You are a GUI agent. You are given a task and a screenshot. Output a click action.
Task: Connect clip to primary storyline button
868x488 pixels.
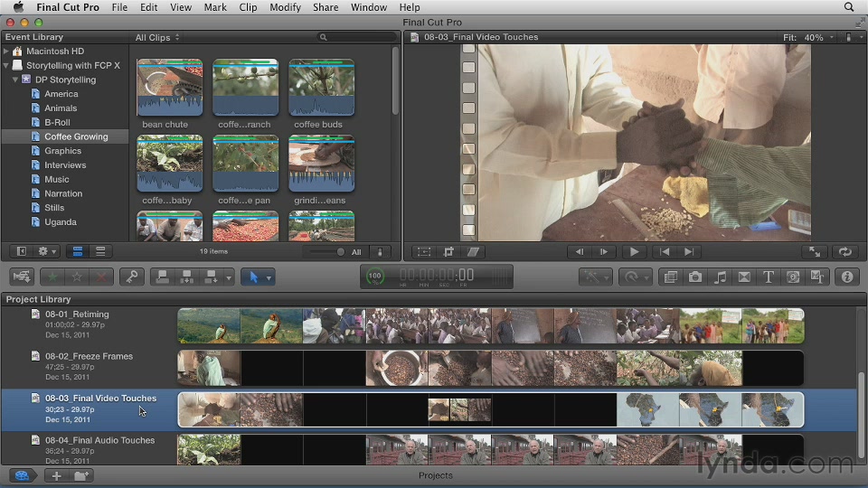coord(162,277)
